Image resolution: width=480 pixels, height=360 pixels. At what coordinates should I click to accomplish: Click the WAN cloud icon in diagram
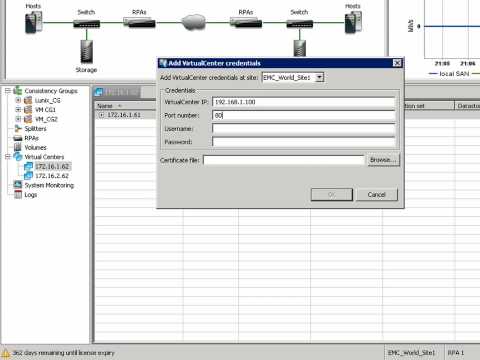[193, 22]
